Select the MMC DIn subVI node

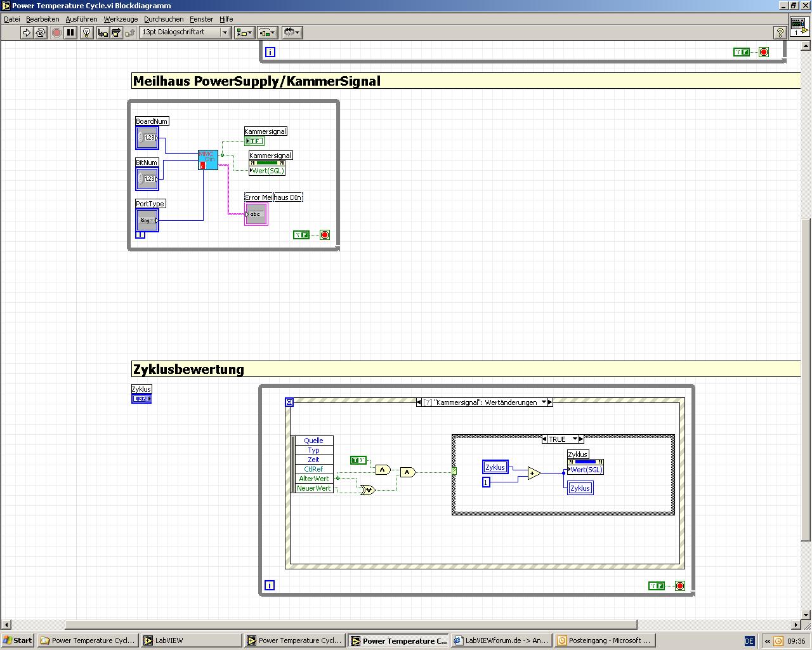(x=207, y=159)
